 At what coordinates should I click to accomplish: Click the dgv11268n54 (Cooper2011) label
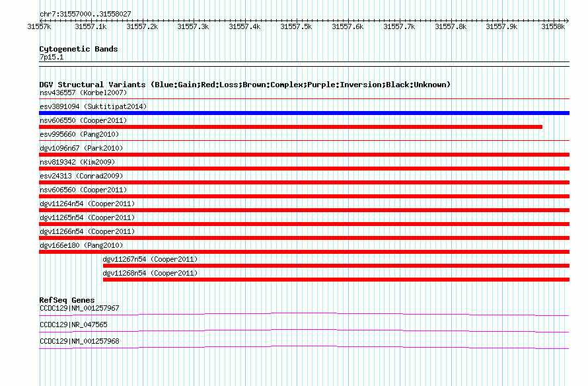point(150,273)
